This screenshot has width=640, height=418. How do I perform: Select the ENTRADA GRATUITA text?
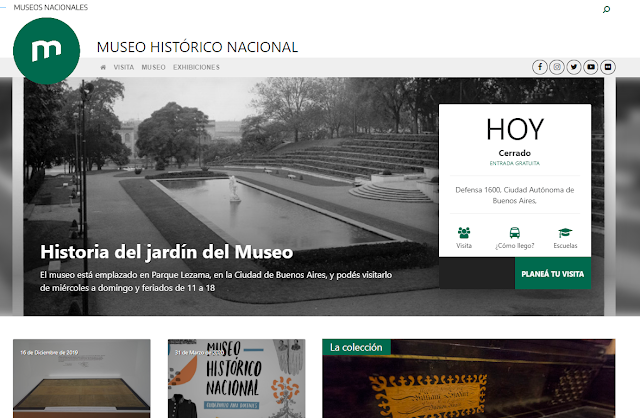(x=515, y=163)
